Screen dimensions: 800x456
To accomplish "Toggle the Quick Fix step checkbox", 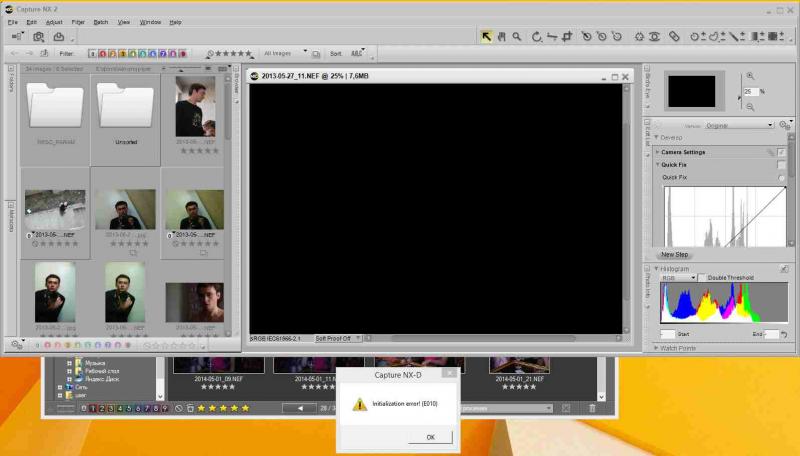I will tap(781, 165).
